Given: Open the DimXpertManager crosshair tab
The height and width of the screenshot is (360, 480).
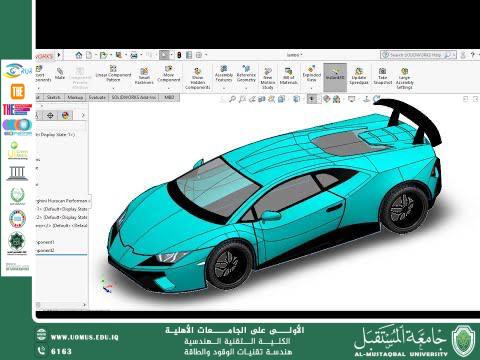Looking at the screenshot, I should tap(50, 115).
